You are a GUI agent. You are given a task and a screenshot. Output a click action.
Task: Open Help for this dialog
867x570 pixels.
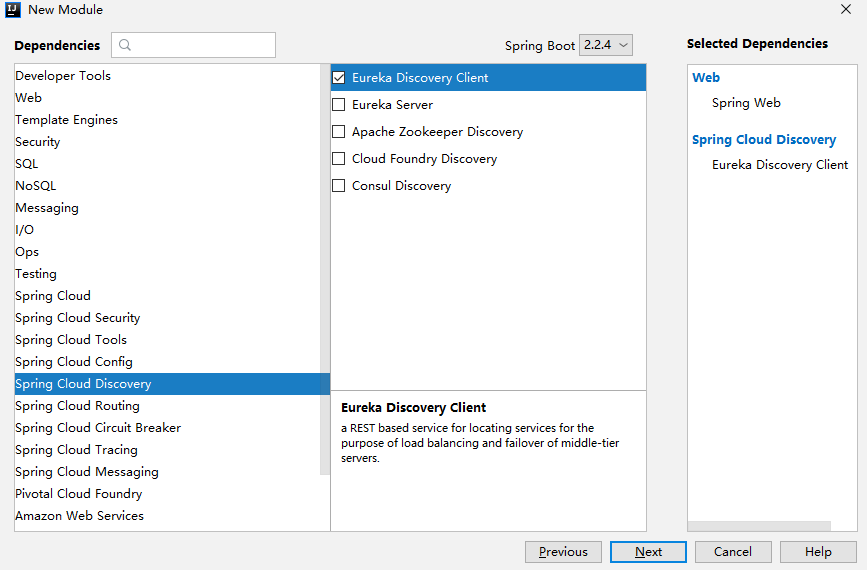[x=818, y=552]
